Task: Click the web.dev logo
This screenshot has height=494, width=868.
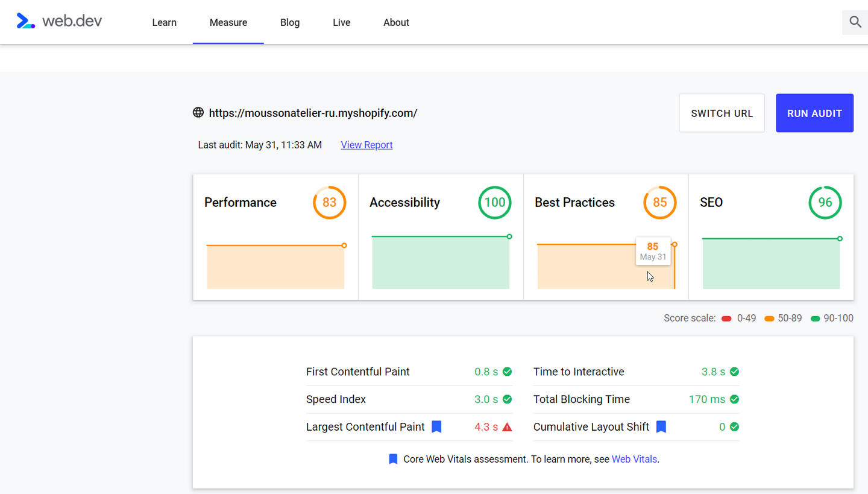Action: pos(59,21)
